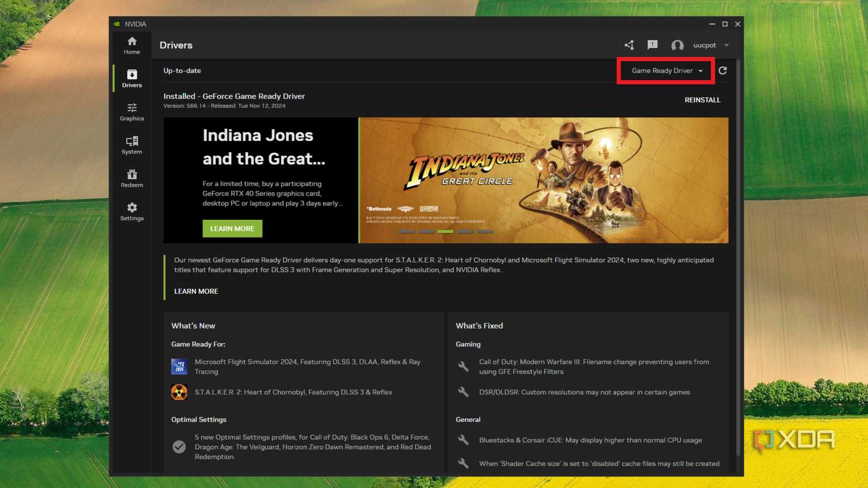Image resolution: width=868 pixels, height=488 pixels.
Task: Open the System sidebar section
Action: [x=132, y=145]
